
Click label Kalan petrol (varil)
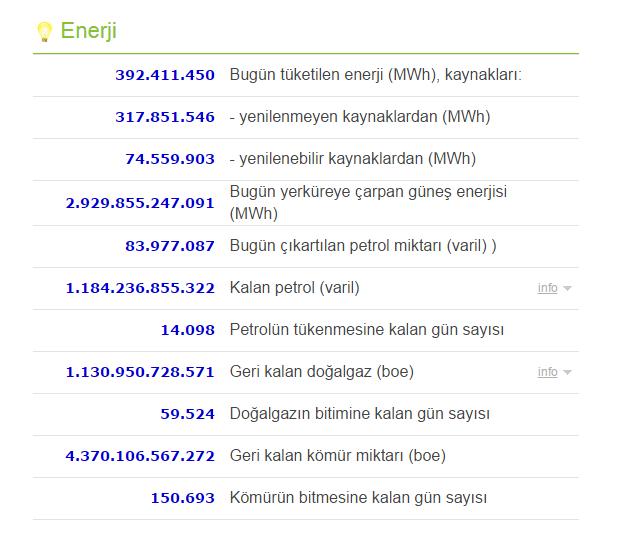coord(295,287)
